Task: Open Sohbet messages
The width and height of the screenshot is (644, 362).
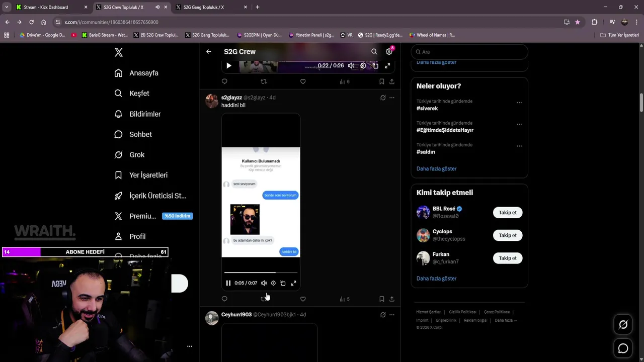Action: pyautogui.click(x=133, y=134)
